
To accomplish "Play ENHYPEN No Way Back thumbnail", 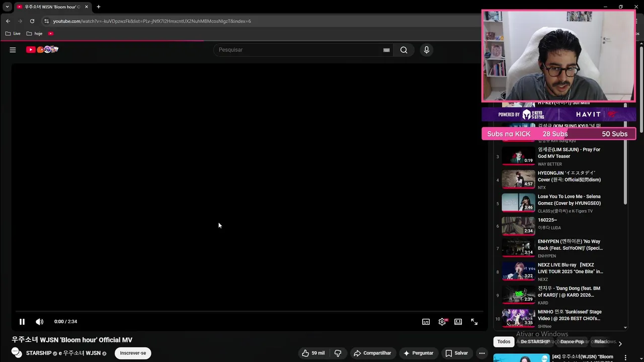I will 518,248.
